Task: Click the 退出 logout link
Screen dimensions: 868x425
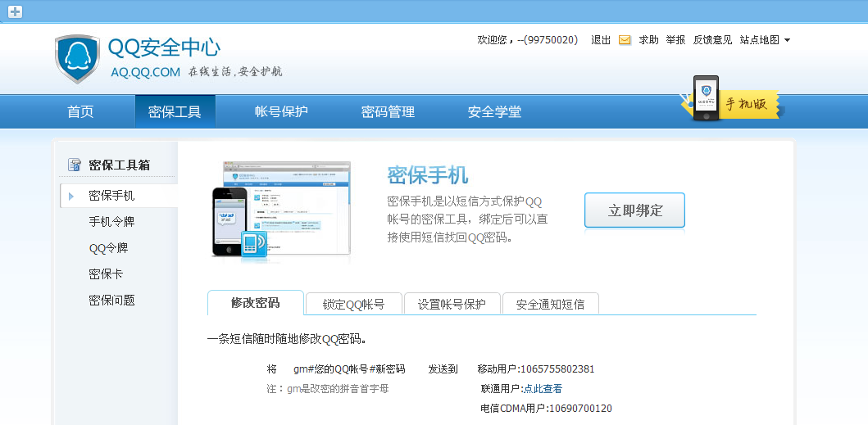Action: [x=601, y=40]
